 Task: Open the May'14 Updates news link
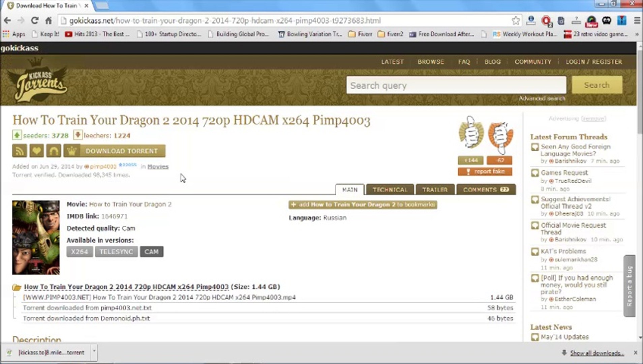(565, 337)
